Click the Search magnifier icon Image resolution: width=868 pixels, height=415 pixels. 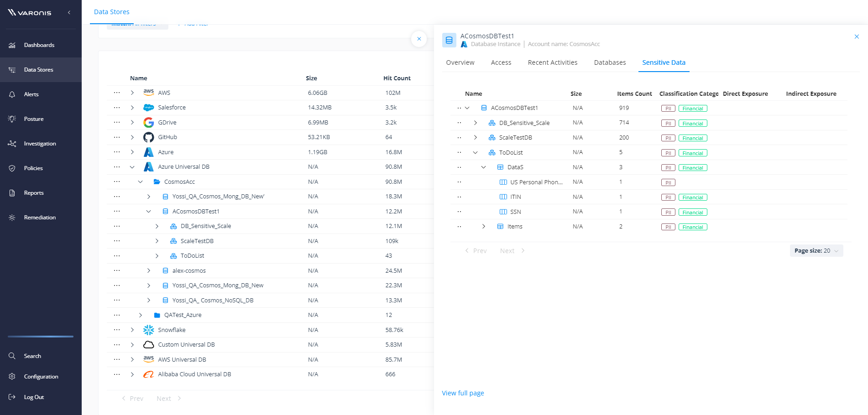(12, 356)
